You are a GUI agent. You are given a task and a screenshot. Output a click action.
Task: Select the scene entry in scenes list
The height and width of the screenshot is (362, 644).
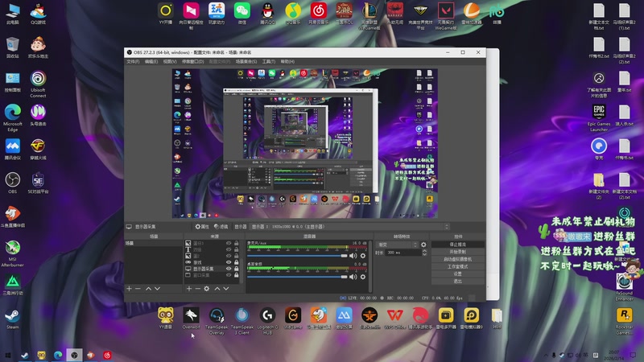[153, 244]
